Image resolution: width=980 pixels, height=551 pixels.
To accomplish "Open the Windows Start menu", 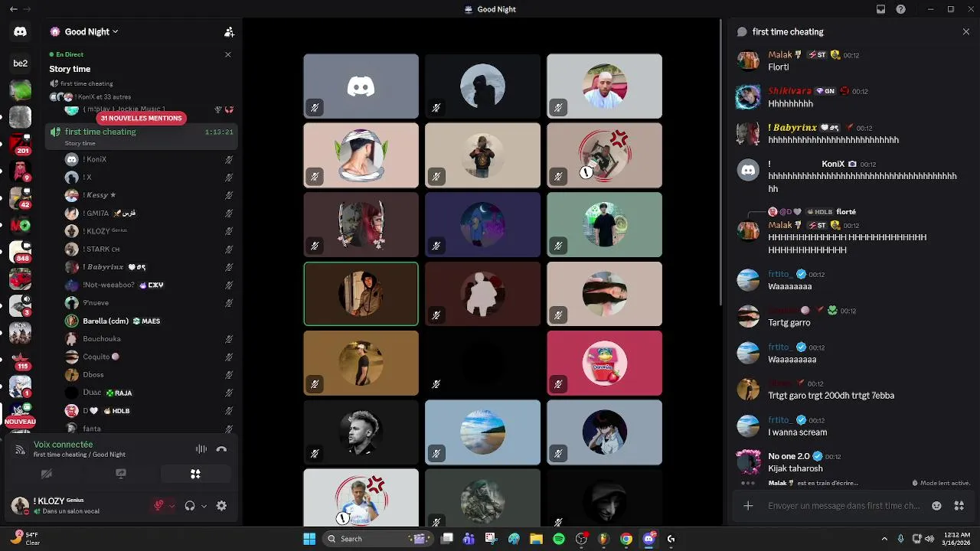I will (309, 539).
